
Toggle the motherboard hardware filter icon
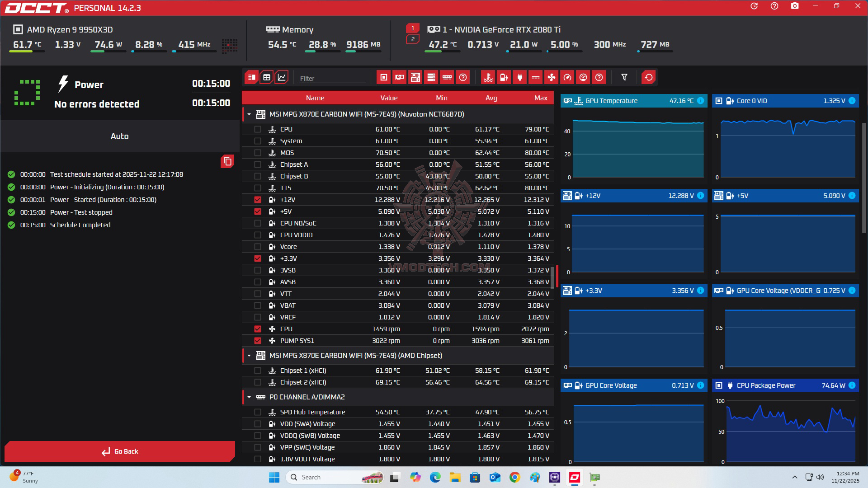point(415,77)
